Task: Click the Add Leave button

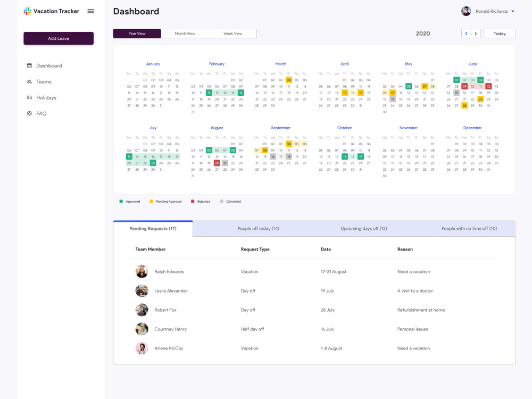Action: 59,38
